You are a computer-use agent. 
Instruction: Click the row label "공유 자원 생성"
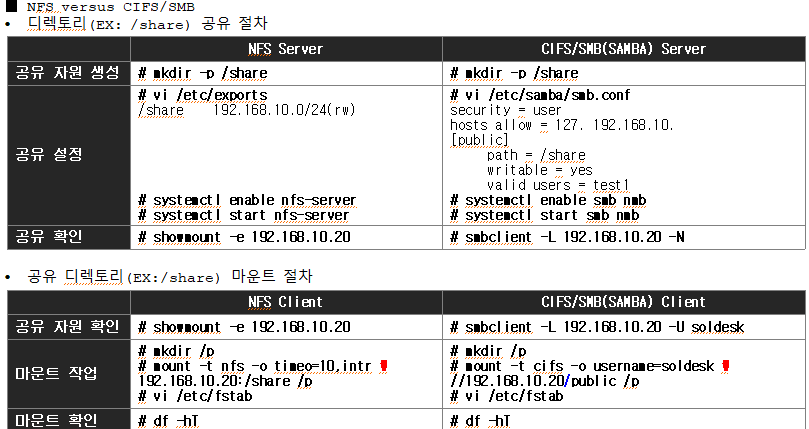[68, 73]
